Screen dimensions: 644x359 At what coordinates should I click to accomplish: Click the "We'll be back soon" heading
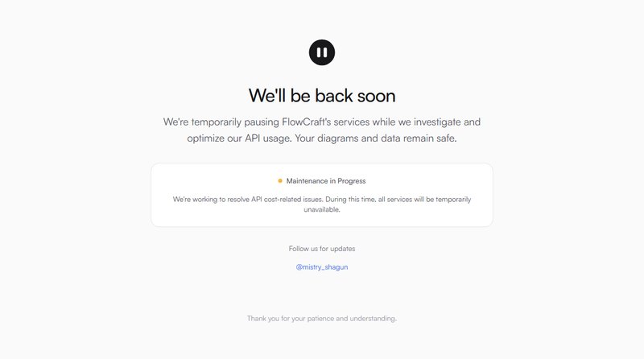tap(321, 96)
